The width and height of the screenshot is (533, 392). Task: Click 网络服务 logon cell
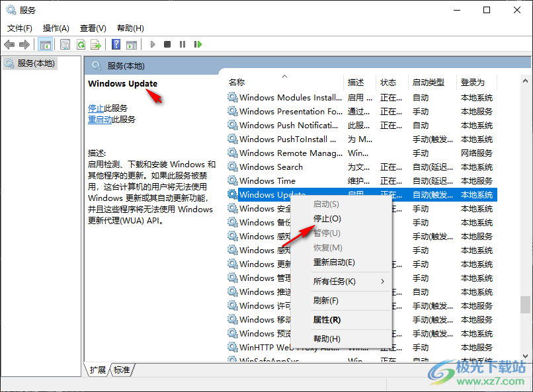(x=477, y=153)
